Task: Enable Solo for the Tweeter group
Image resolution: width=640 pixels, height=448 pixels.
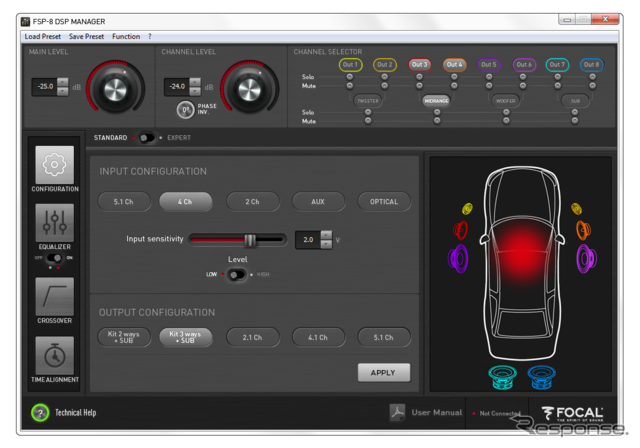Action: pos(368,112)
